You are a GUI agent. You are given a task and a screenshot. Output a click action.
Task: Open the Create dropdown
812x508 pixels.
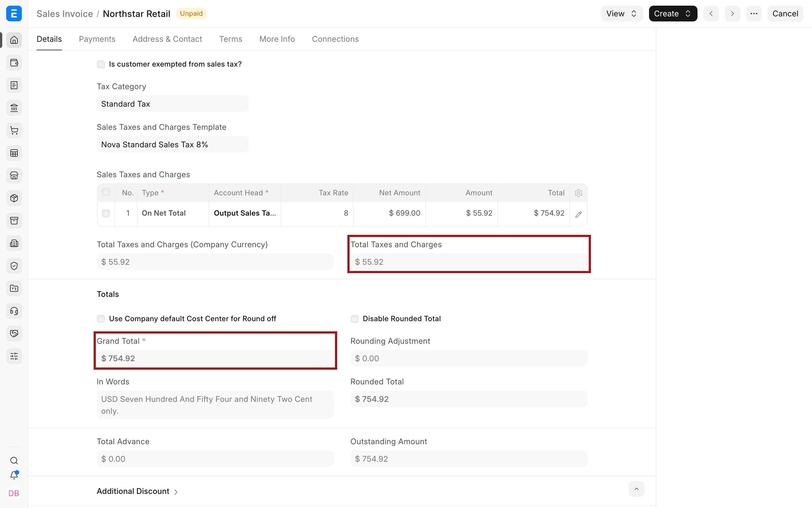click(673, 14)
